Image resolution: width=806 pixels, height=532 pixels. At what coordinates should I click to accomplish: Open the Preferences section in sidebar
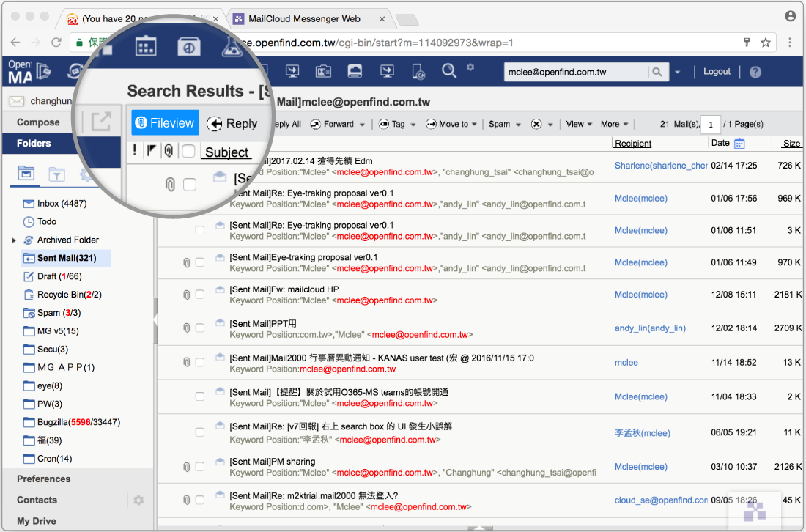[x=44, y=479]
